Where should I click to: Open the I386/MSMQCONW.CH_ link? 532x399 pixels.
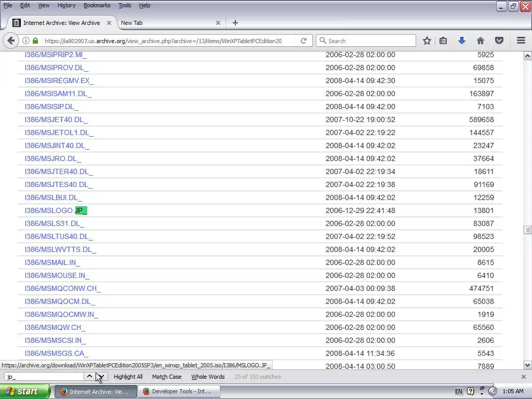tap(63, 288)
